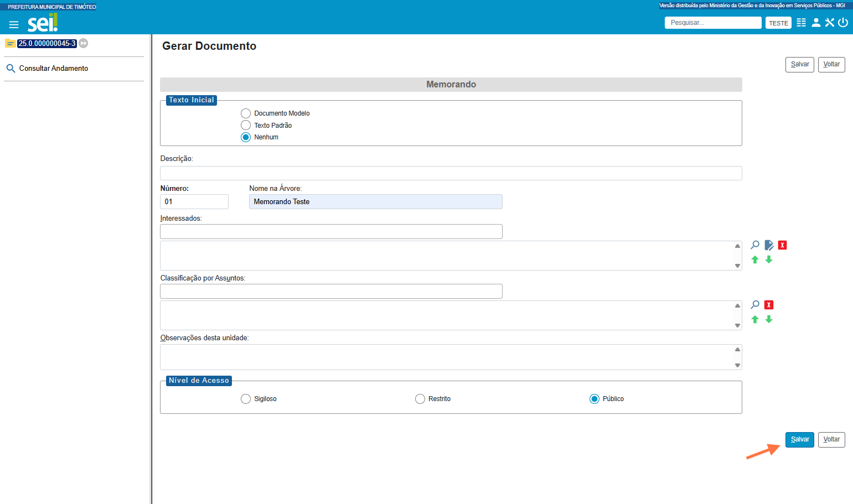Click the TESTE unit label

(x=778, y=23)
